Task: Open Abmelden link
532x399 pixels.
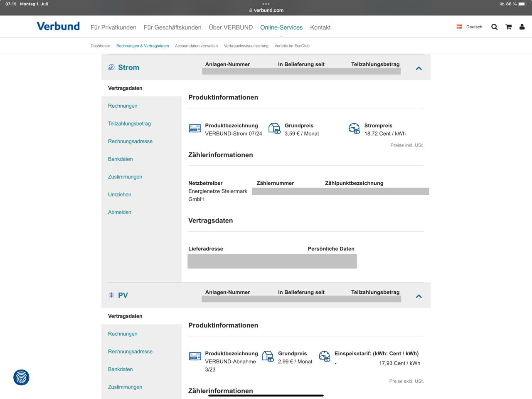Action: click(x=120, y=212)
